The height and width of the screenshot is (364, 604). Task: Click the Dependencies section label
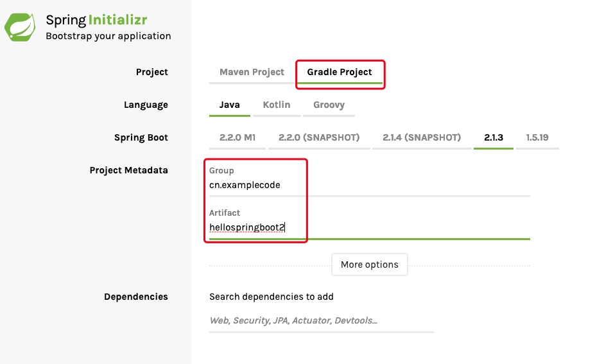(135, 297)
